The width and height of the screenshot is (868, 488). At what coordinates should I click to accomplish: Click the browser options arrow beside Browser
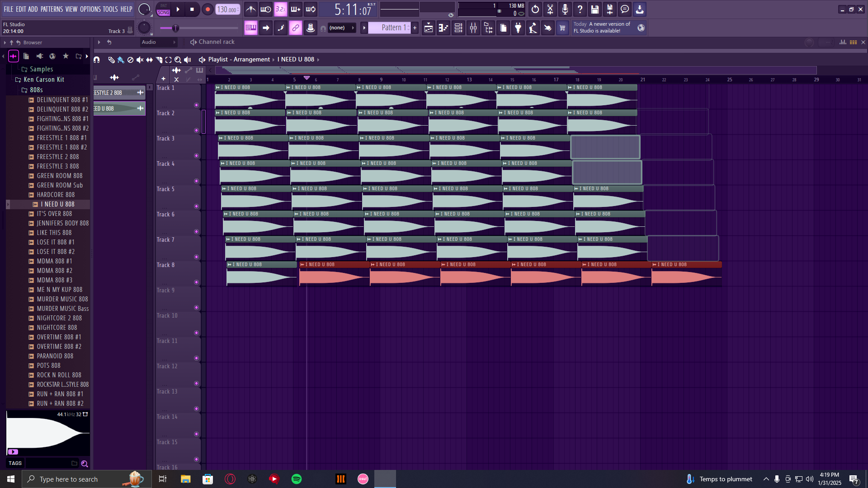[x=5, y=42]
